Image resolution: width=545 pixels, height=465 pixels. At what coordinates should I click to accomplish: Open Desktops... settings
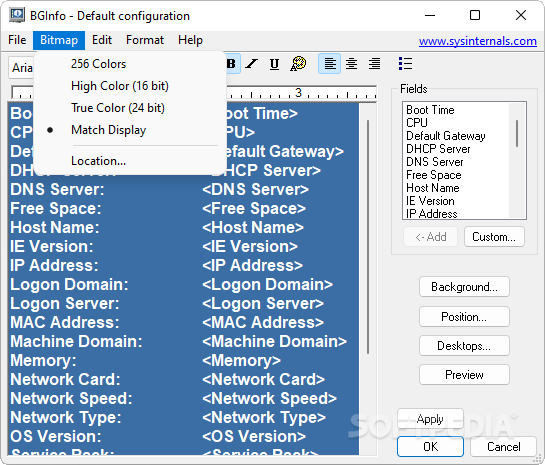464,346
